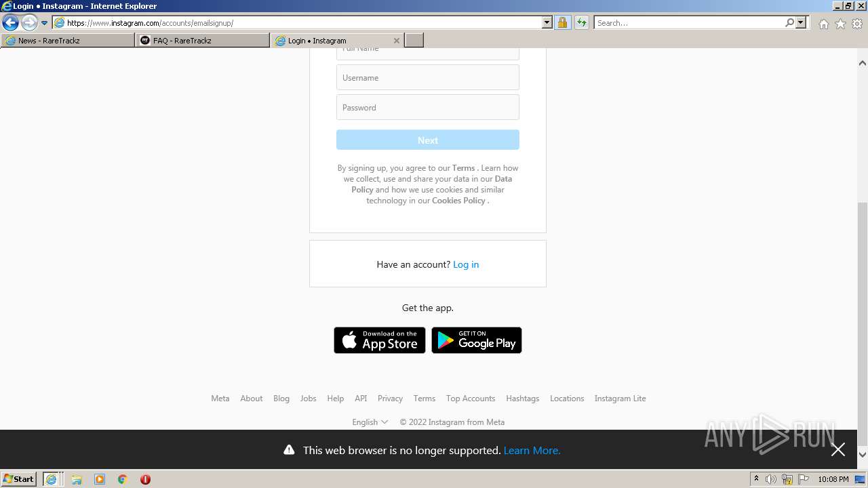Click Learn More in the unsupported browser banner
The width and height of the screenshot is (868, 488).
[x=532, y=451]
